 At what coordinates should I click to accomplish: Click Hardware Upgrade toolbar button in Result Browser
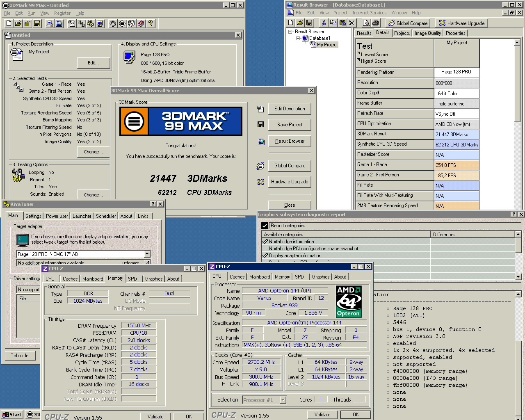coord(462,23)
